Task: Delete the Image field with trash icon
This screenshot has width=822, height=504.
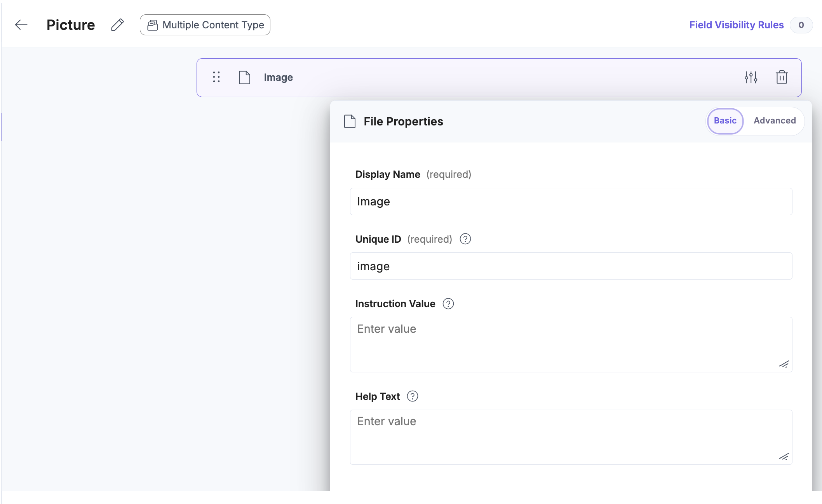Action: [x=782, y=77]
